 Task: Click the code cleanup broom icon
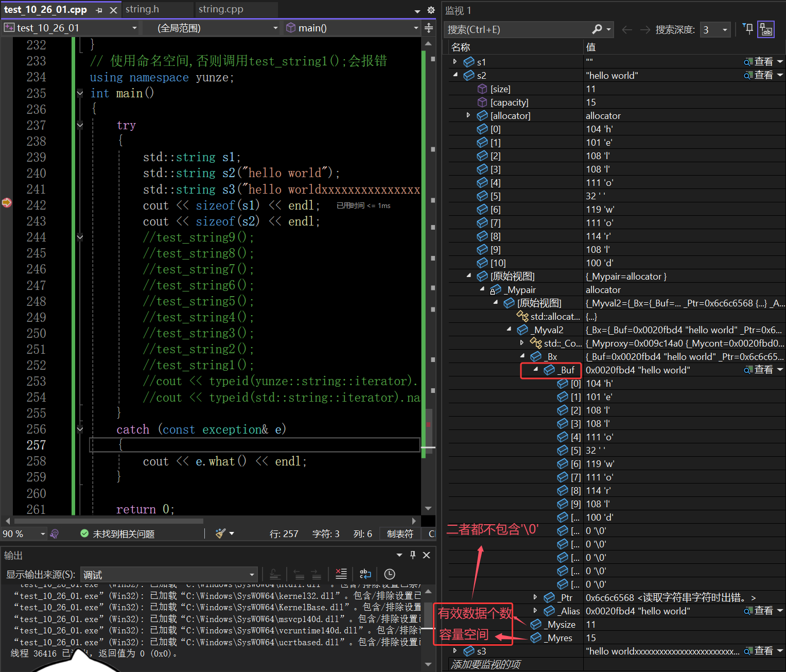[x=221, y=533]
